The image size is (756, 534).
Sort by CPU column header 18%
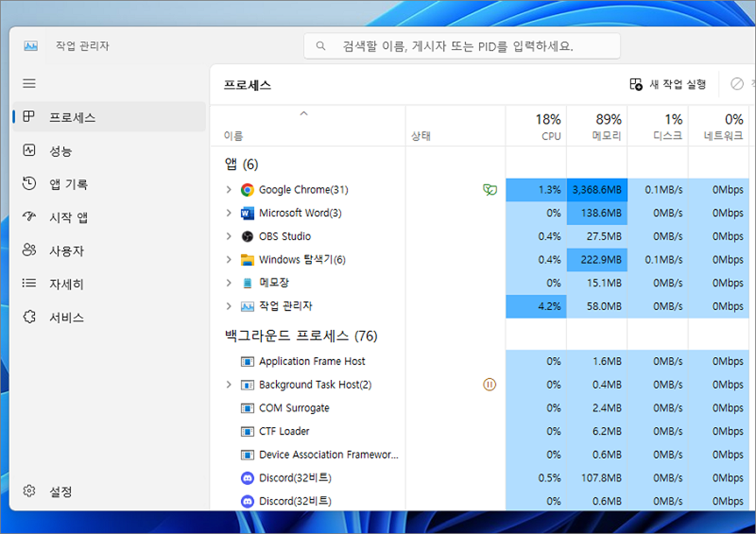(536, 126)
